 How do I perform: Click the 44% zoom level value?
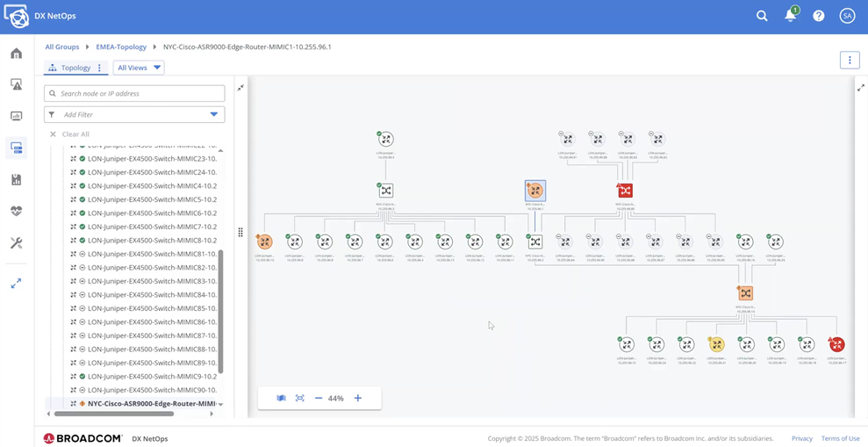point(336,398)
